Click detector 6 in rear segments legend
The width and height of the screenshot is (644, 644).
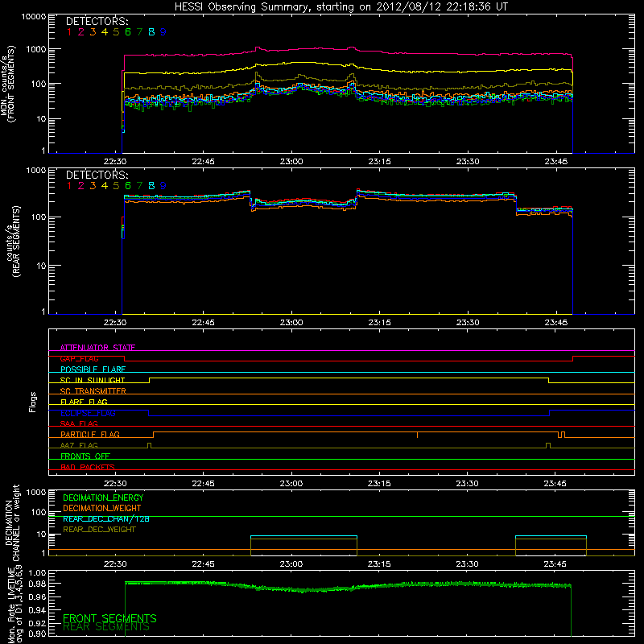128,186
